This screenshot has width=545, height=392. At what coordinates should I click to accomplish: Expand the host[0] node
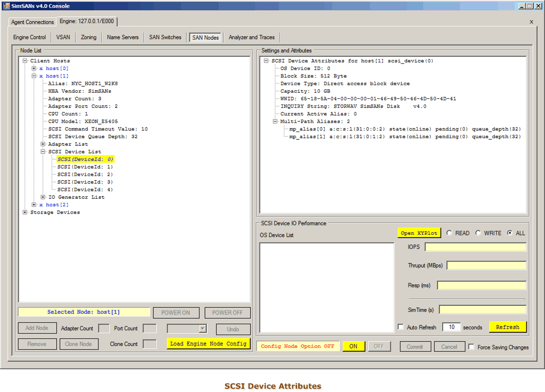coord(34,69)
